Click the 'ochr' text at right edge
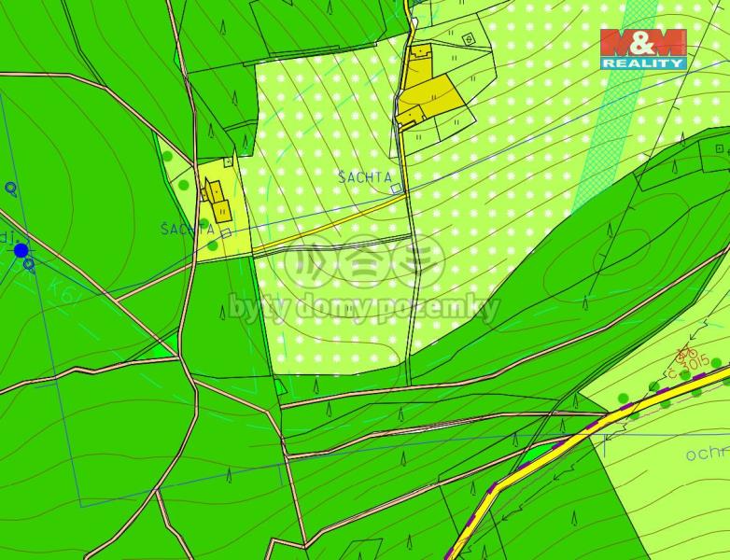 pos(706,454)
